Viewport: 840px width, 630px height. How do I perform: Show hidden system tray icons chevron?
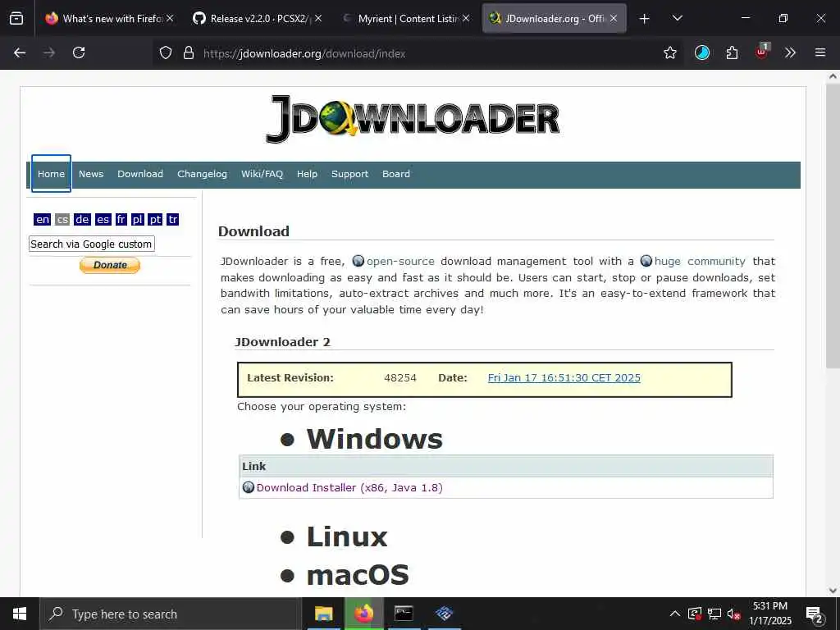click(675, 614)
